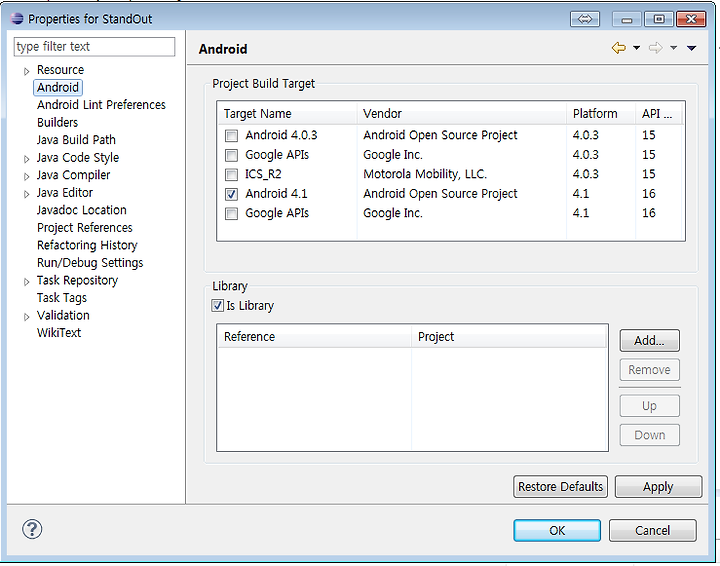Expand the Task Repository node
The height and width of the screenshot is (566, 720).
(x=27, y=281)
